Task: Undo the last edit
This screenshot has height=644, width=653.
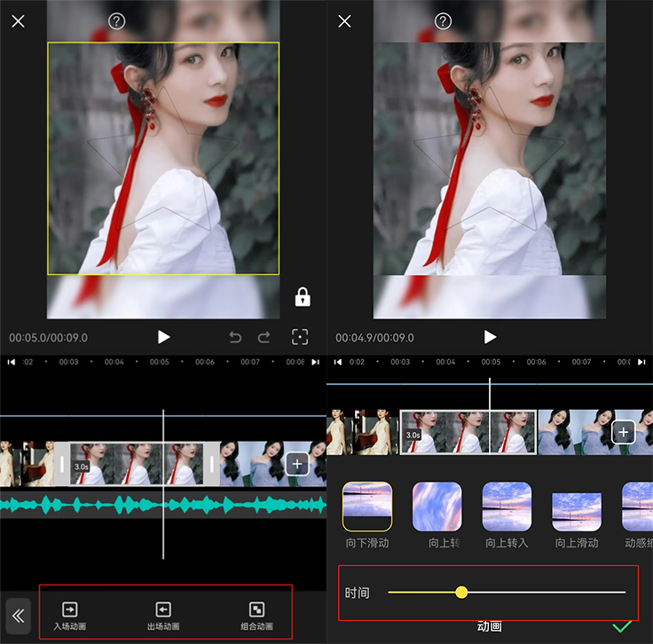Action: [x=235, y=337]
